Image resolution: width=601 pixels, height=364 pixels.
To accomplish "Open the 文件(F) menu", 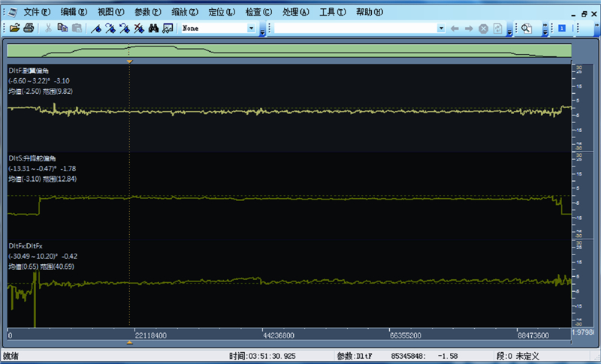I will pos(37,12).
